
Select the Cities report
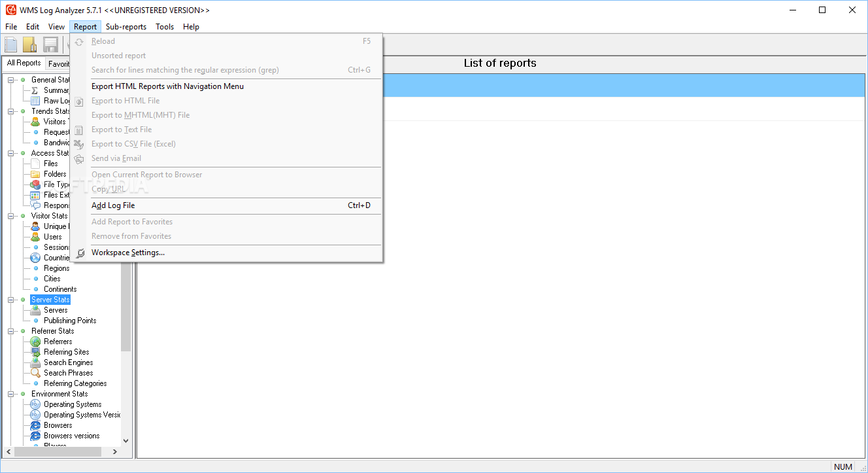click(52, 279)
